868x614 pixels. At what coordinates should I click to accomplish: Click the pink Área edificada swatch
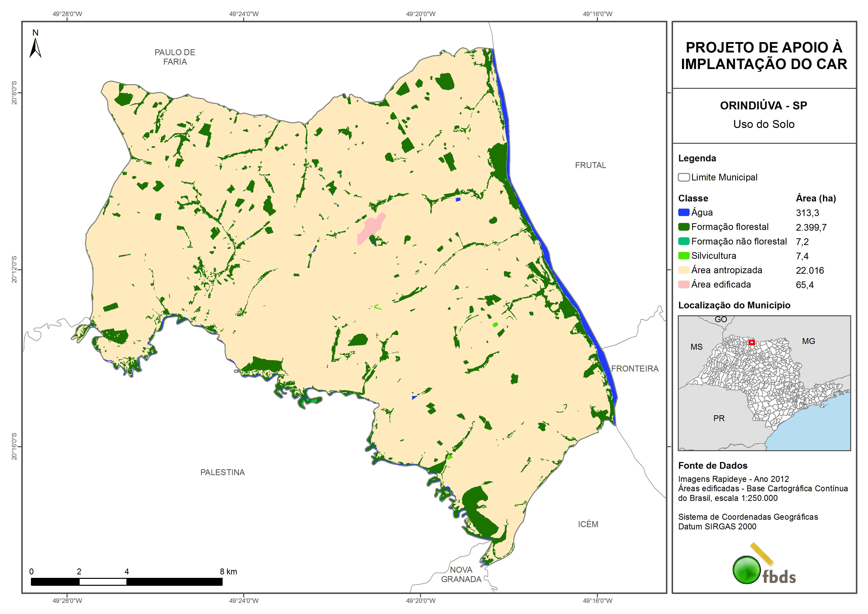click(x=683, y=285)
